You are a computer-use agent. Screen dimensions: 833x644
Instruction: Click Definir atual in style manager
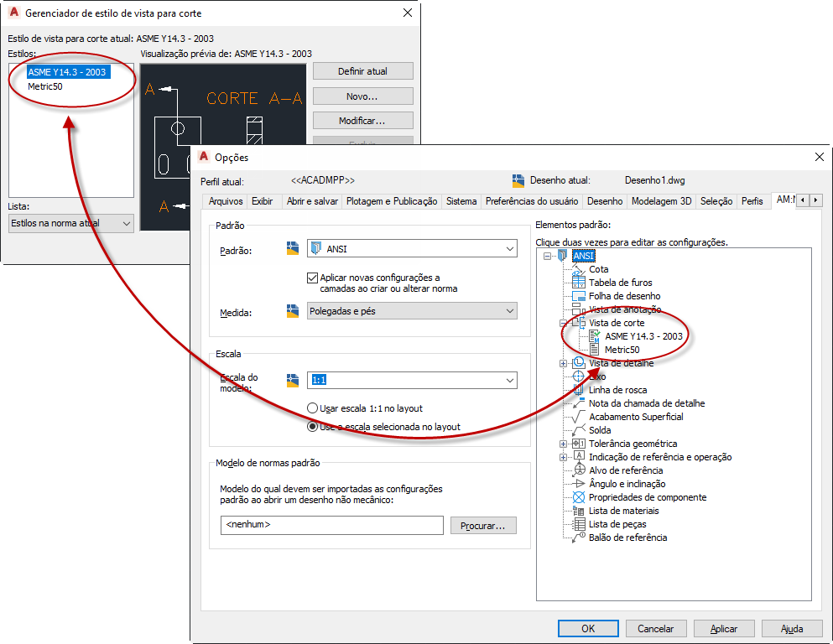click(363, 71)
